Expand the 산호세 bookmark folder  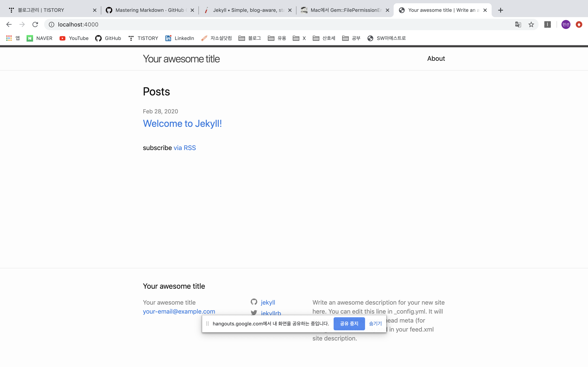click(x=324, y=38)
